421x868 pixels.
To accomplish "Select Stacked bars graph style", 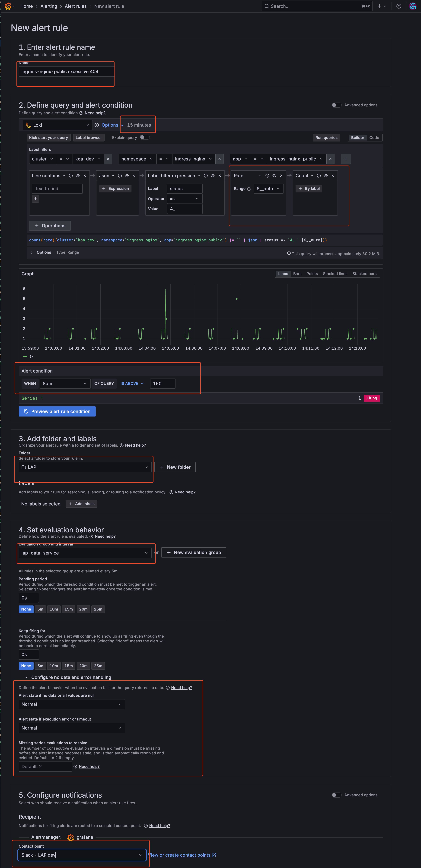I will [x=364, y=274].
